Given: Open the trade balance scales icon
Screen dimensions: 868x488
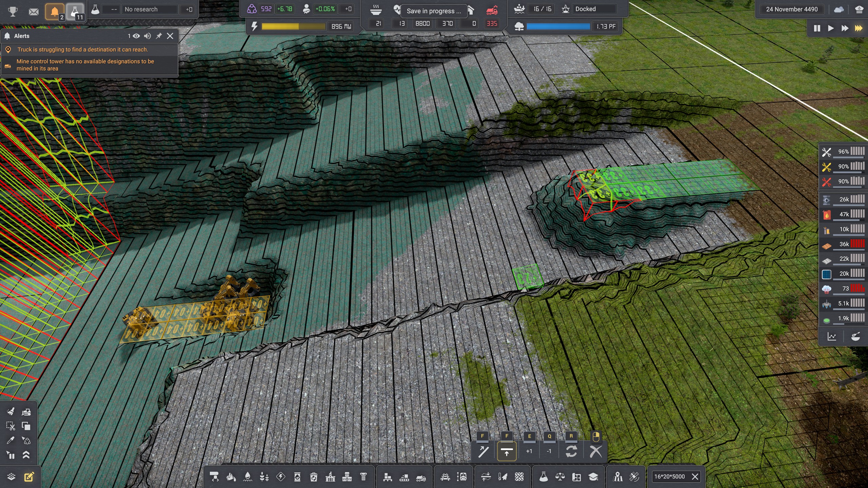Looking at the screenshot, I should click(560, 477).
